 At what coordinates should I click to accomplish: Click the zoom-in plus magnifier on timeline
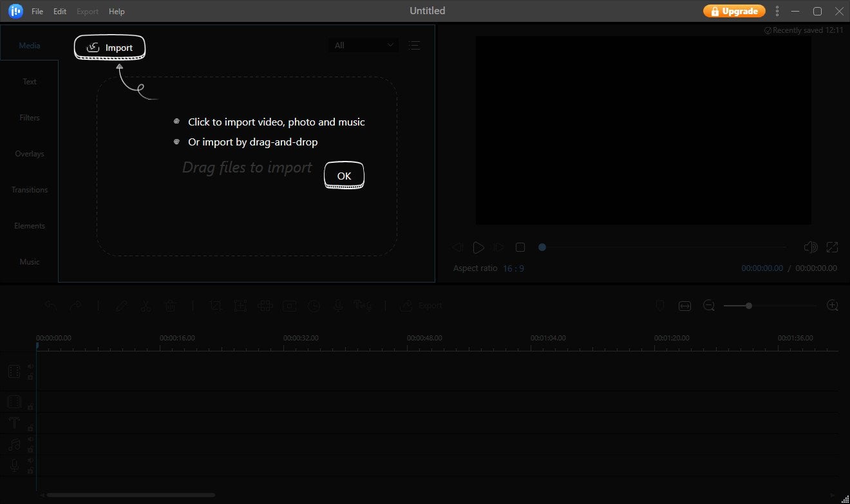(832, 306)
